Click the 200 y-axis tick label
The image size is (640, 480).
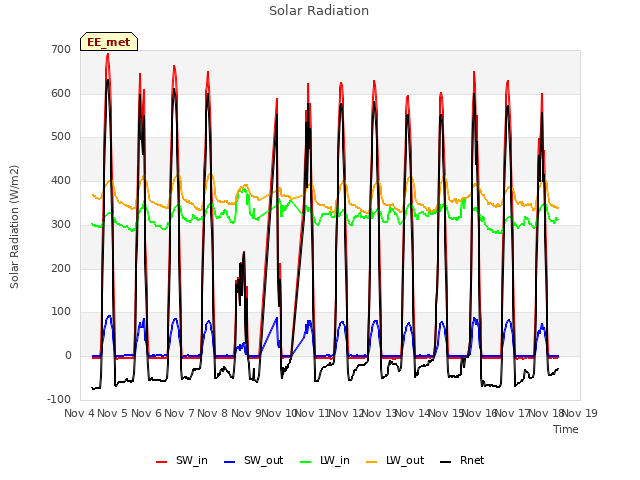tap(61, 269)
